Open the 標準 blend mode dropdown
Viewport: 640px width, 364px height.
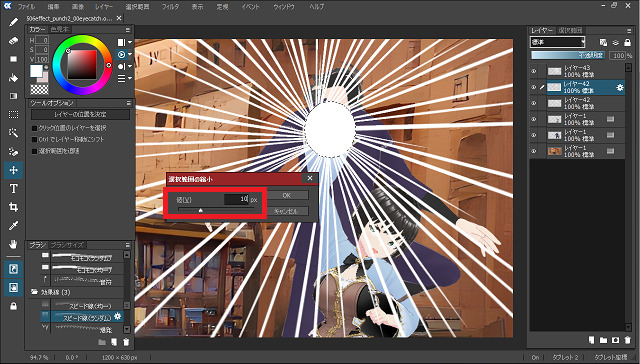[558, 42]
